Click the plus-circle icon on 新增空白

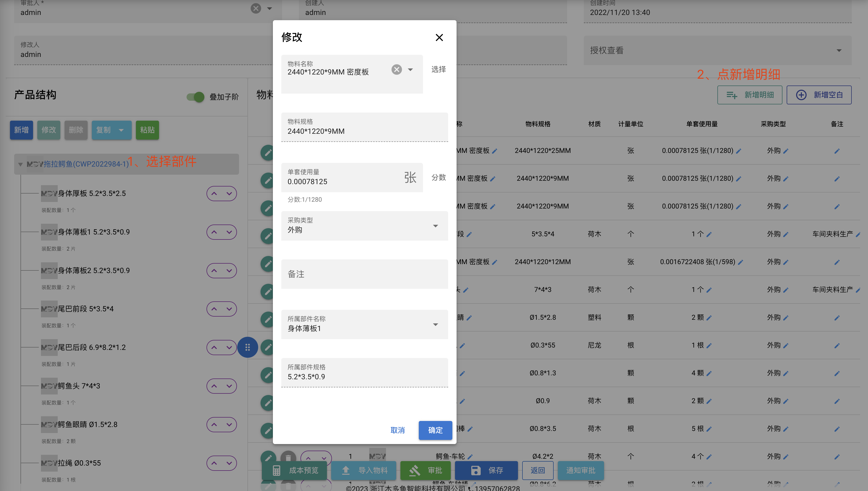801,95
